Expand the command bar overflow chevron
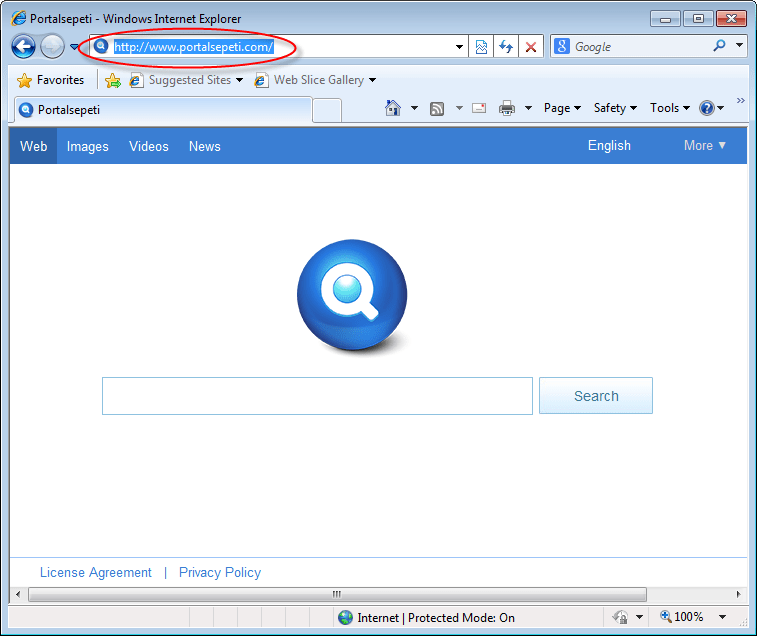757x636 pixels. coord(741,100)
